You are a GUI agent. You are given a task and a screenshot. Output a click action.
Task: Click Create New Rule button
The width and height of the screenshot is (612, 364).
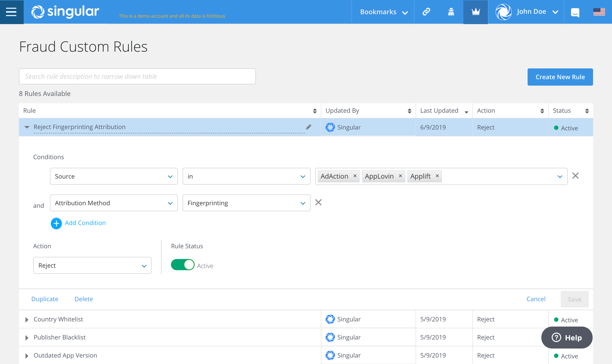coord(560,77)
